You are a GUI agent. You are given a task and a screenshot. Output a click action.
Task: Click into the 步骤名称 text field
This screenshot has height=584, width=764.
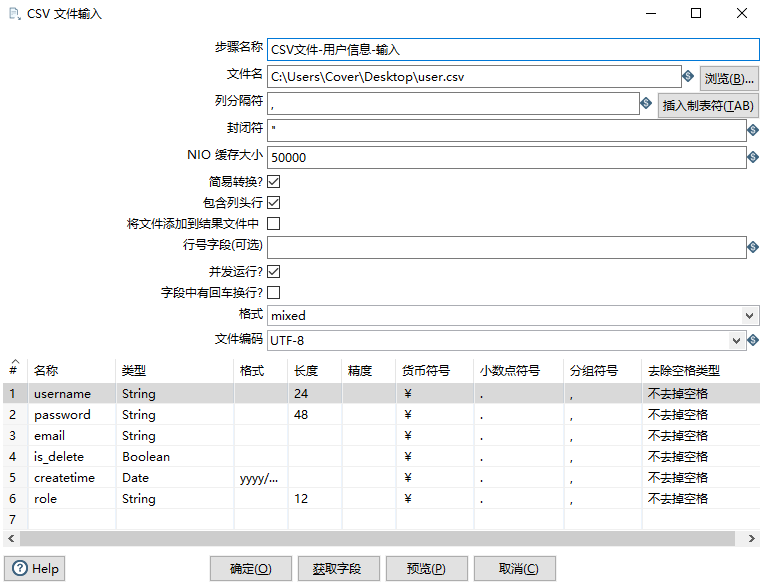coord(513,49)
